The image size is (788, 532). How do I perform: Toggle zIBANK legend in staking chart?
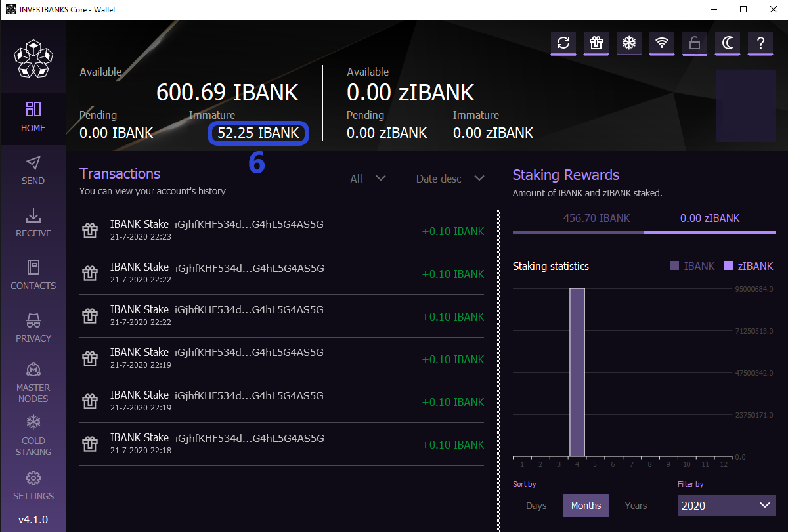click(x=749, y=266)
